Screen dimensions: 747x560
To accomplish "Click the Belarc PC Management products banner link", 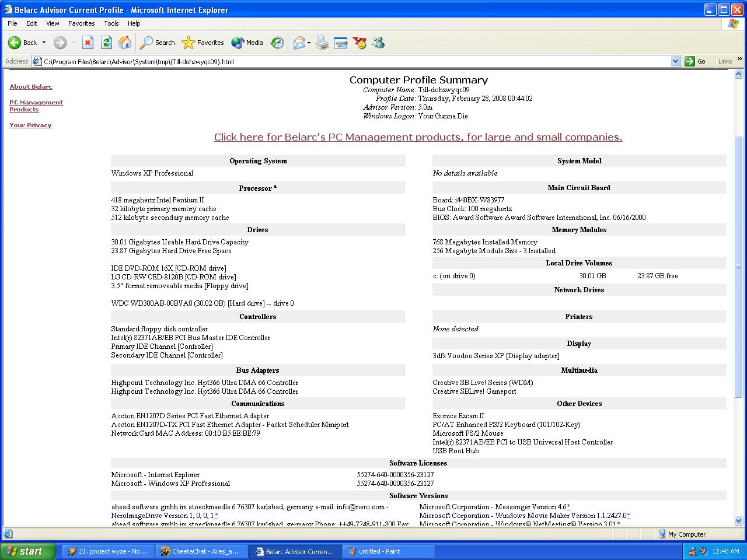I will tap(418, 137).
